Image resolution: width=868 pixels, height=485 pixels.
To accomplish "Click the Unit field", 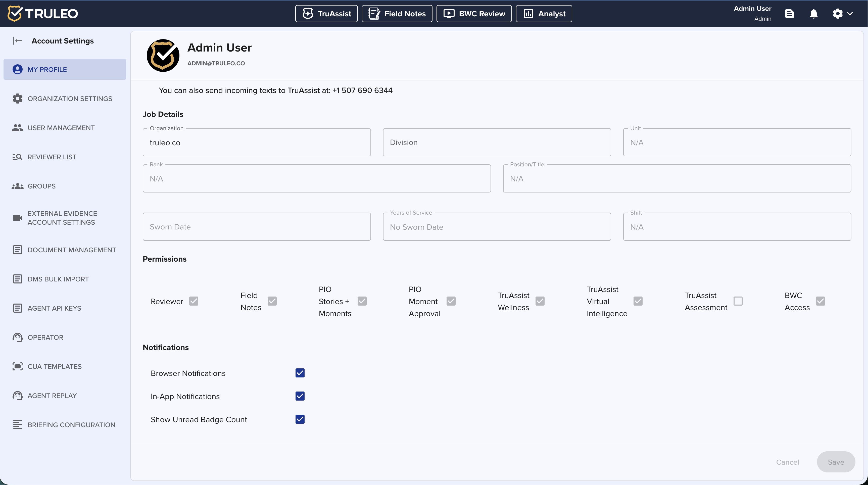I will click(x=737, y=142).
